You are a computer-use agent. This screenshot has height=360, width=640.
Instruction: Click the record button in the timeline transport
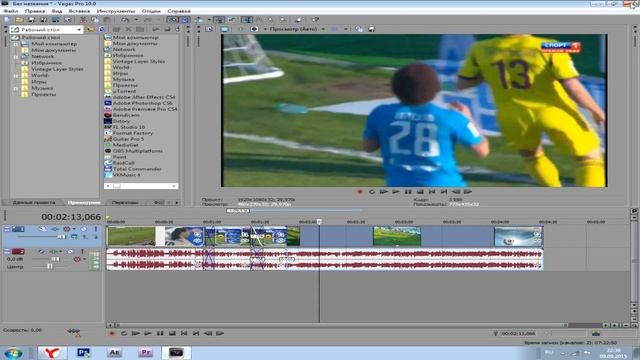coord(111,333)
